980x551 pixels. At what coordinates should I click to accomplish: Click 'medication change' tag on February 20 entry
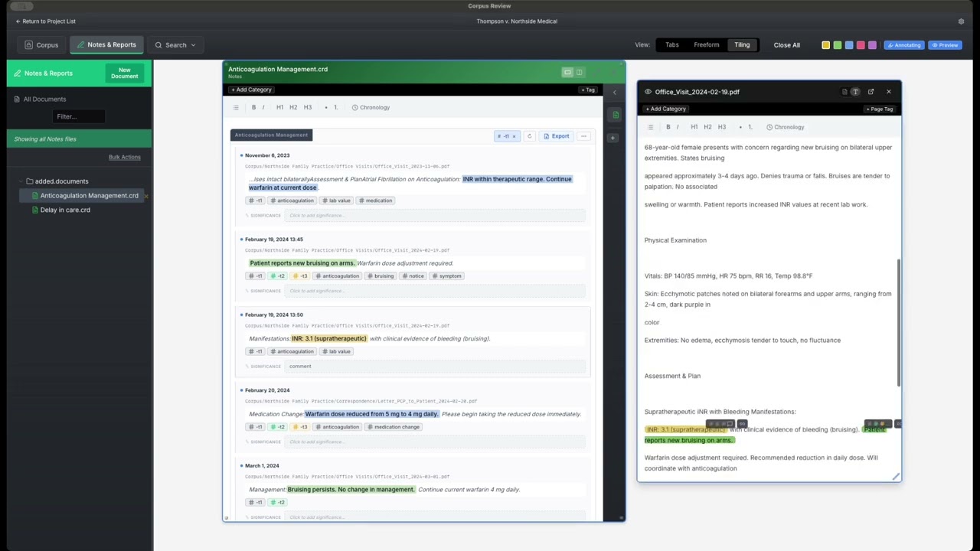pyautogui.click(x=393, y=427)
